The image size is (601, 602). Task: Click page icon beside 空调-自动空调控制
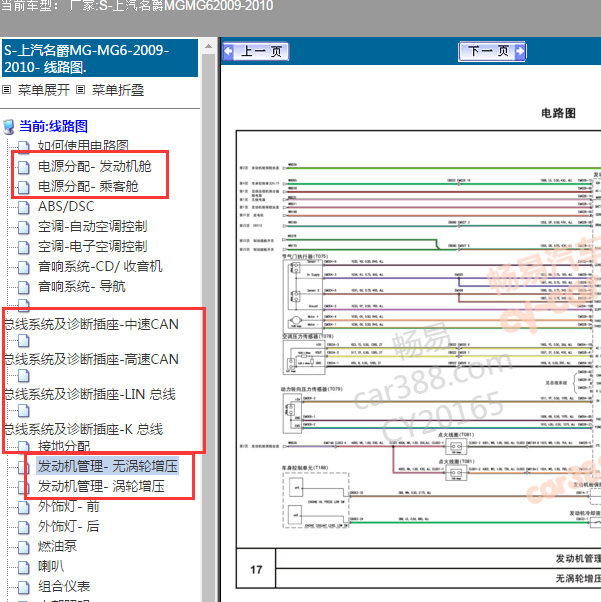23,227
